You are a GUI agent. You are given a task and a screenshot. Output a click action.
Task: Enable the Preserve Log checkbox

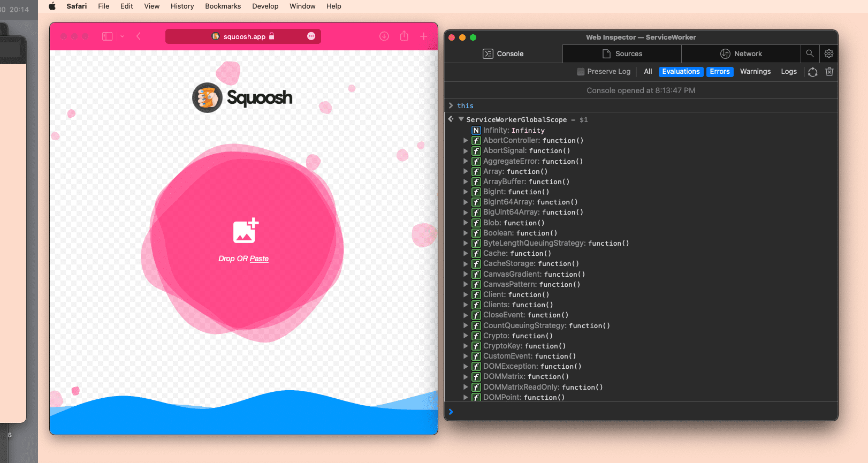tap(581, 72)
